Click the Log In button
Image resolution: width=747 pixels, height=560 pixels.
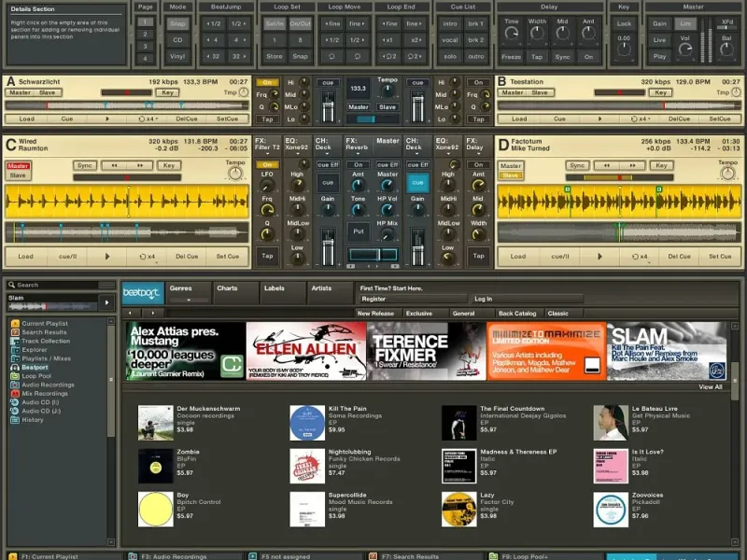point(484,299)
